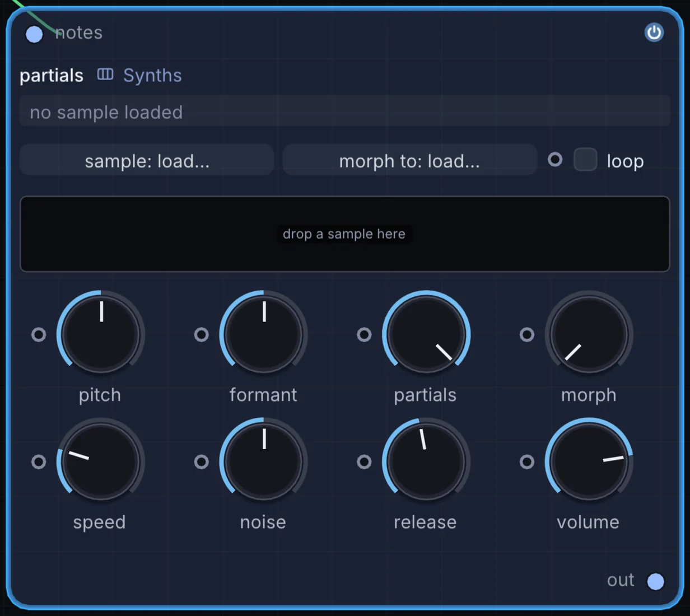Click the noise knob
This screenshot has width=690, height=616.
coord(263,461)
